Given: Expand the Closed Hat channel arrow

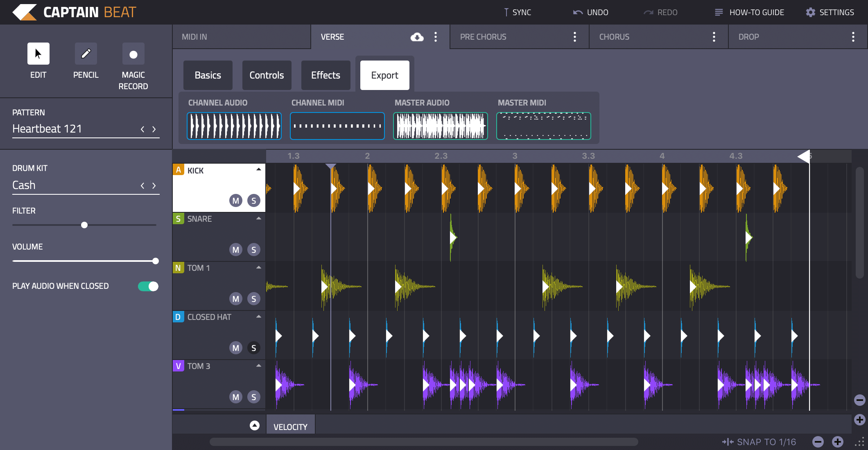Looking at the screenshot, I should pos(259,317).
